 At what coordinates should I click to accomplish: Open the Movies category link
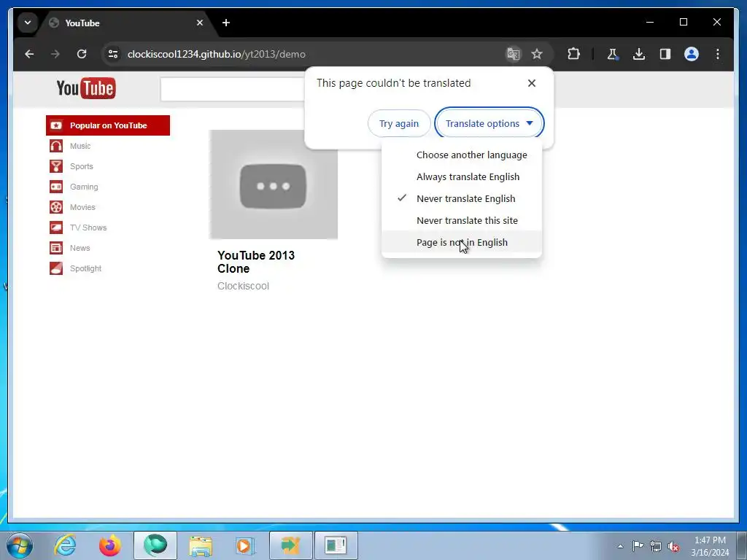point(82,207)
